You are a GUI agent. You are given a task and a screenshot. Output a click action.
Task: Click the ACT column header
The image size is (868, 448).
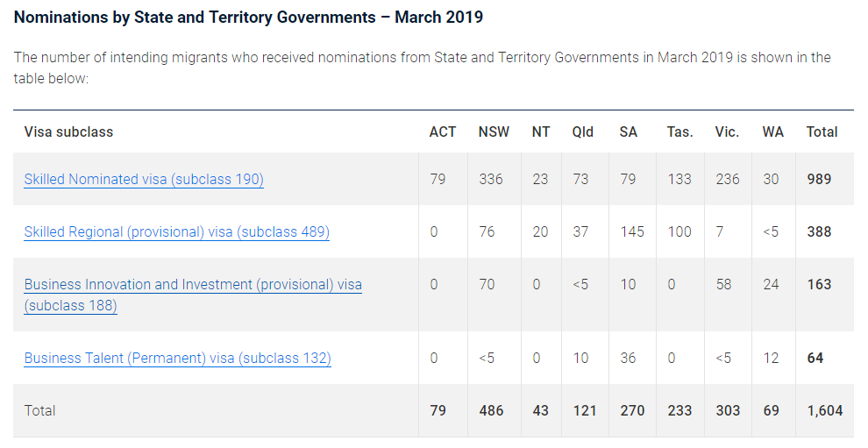pyautogui.click(x=443, y=132)
